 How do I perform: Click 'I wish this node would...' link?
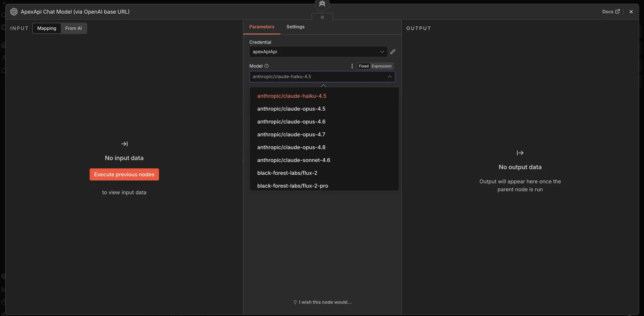[325, 302]
